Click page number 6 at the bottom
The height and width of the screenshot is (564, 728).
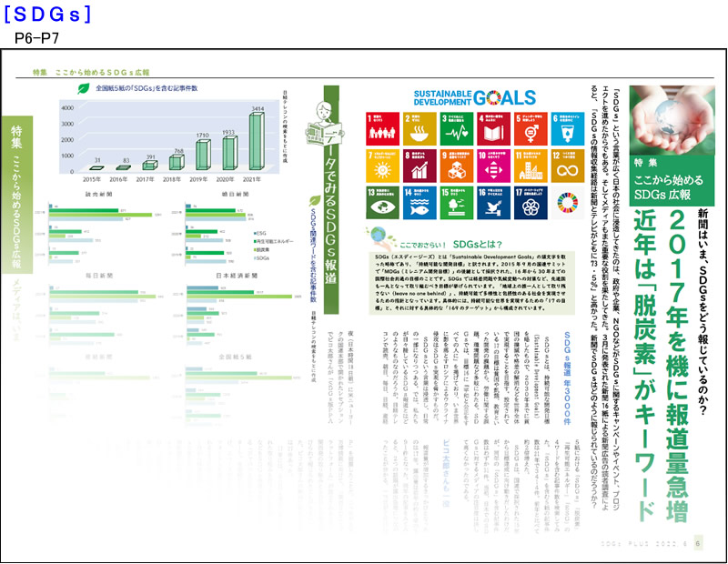697,543
